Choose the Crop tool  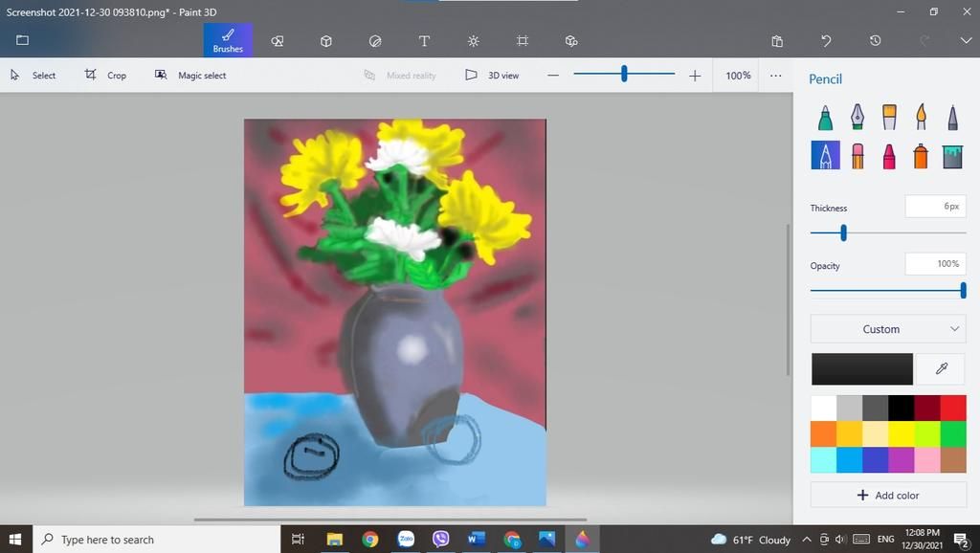click(105, 75)
